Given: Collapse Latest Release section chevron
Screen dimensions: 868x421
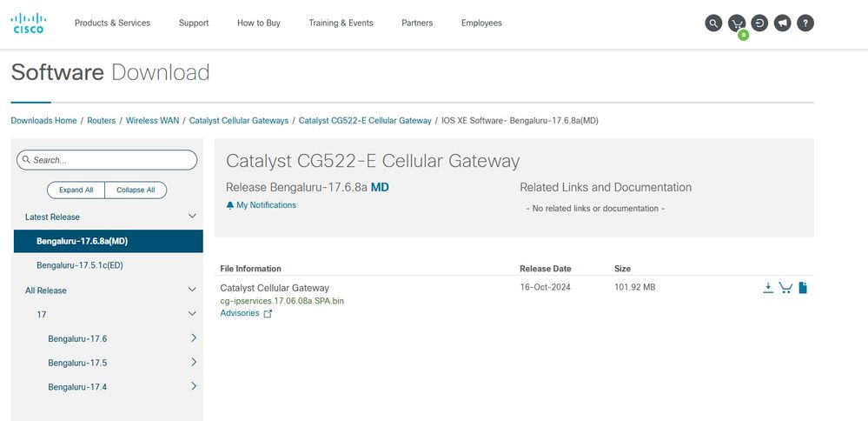Looking at the screenshot, I should tap(192, 216).
